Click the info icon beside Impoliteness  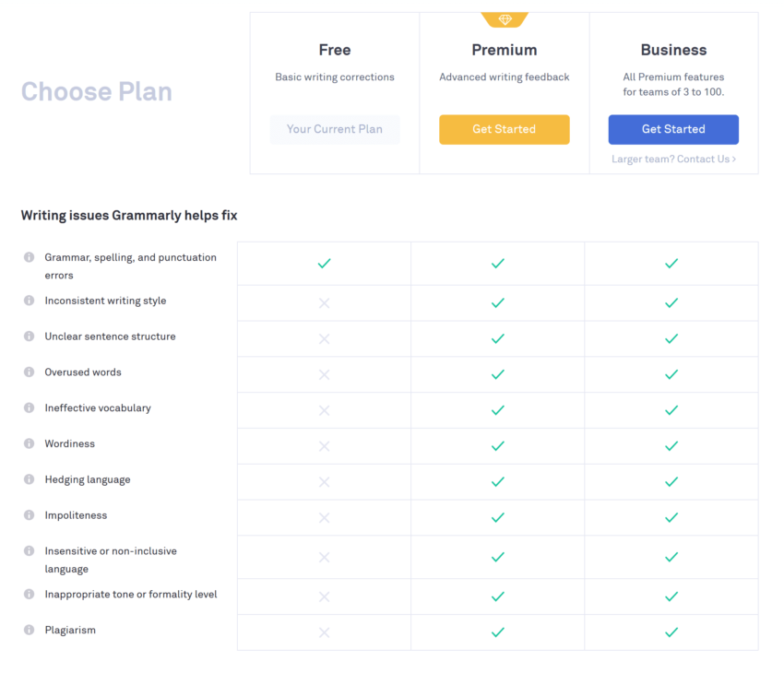(30, 515)
